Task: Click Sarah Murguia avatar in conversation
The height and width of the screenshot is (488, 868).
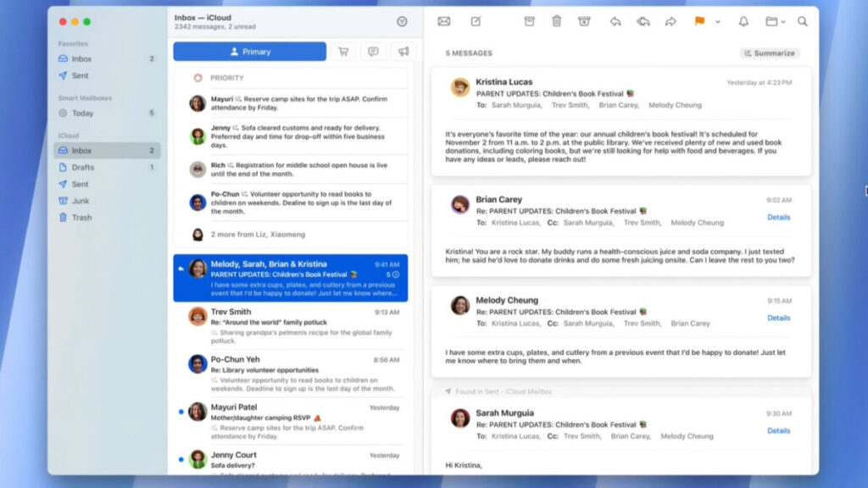Action: pyautogui.click(x=459, y=418)
